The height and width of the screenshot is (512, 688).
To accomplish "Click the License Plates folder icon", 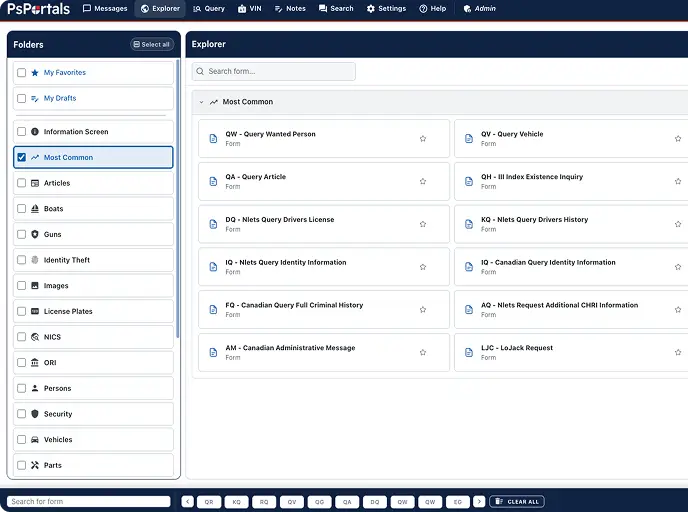I will tap(35, 311).
